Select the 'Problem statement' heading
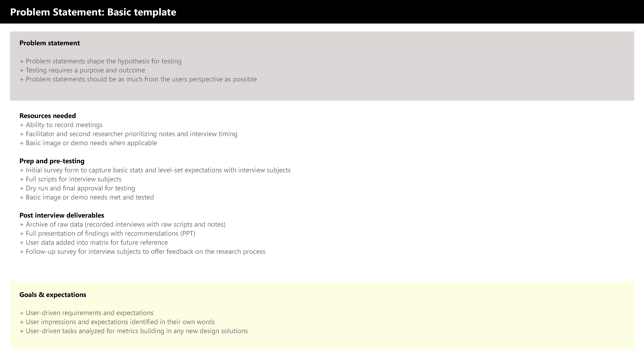Image resolution: width=644 pixels, height=362 pixels. pos(50,43)
